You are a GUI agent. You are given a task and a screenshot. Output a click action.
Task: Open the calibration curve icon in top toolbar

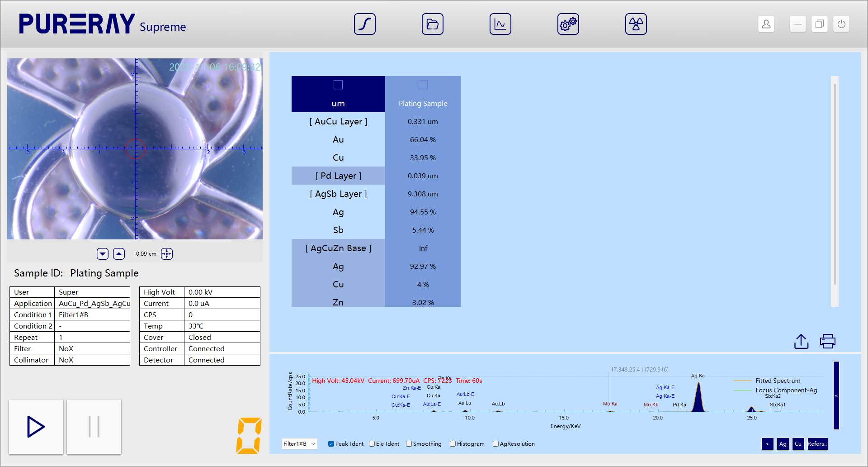[364, 24]
